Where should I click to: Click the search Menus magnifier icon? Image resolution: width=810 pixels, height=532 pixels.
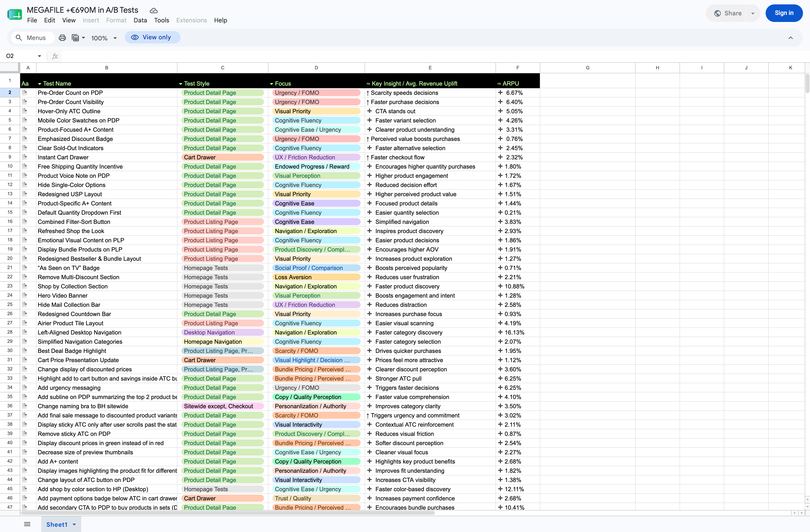(19, 38)
